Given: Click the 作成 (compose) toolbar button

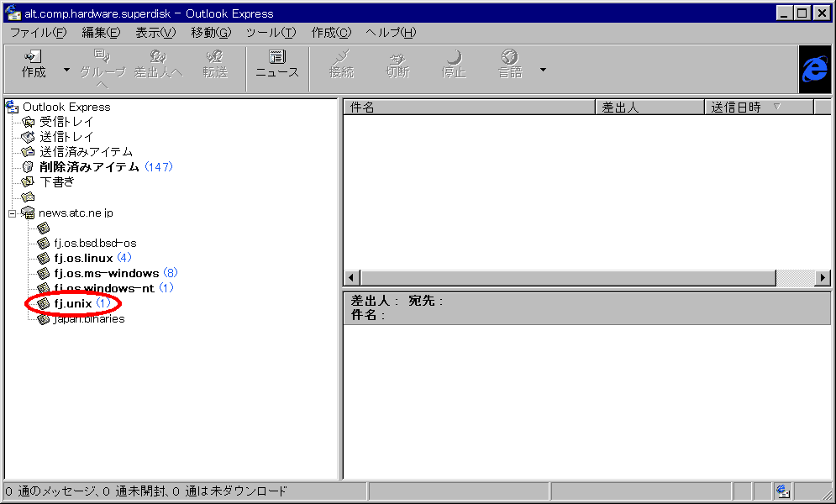Looking at the screenshot, I should point(34,65).
